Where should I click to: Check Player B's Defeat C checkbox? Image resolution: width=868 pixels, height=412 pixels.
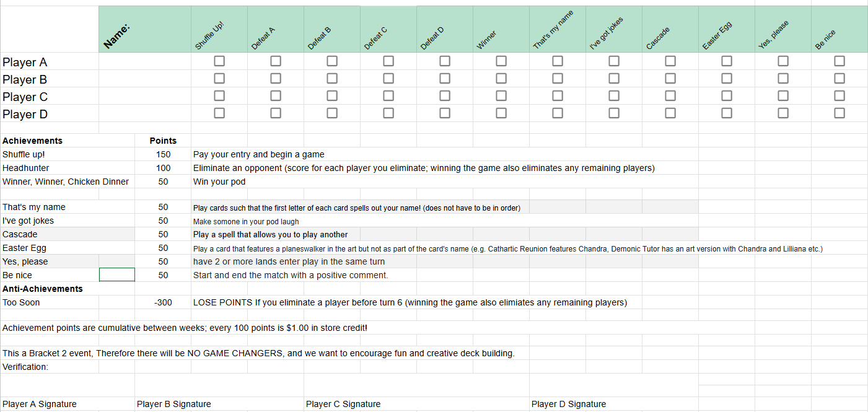[388, 78]
